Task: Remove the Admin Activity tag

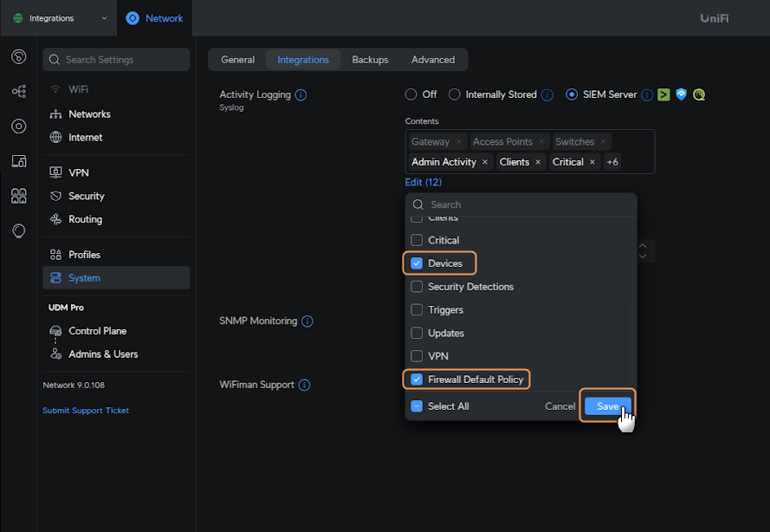Action: coord(485,162)
